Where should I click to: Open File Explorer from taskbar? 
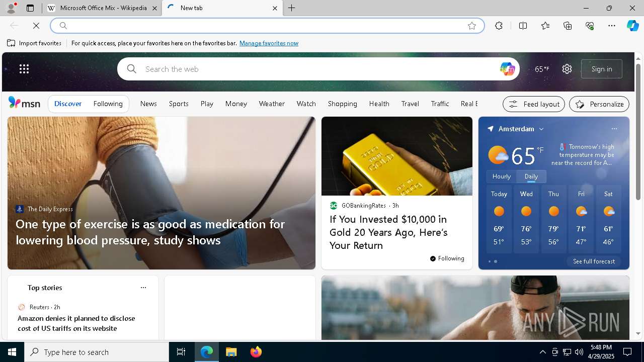point(231,352)
